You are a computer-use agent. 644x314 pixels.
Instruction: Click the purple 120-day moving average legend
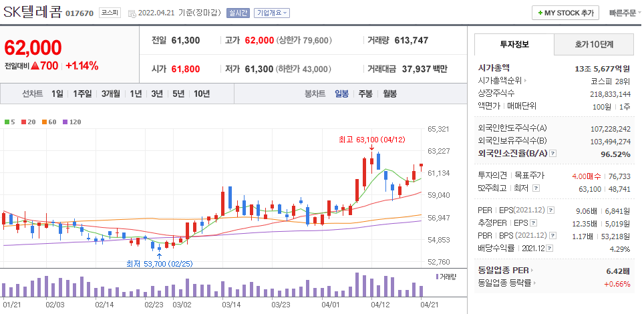[71, 122]
